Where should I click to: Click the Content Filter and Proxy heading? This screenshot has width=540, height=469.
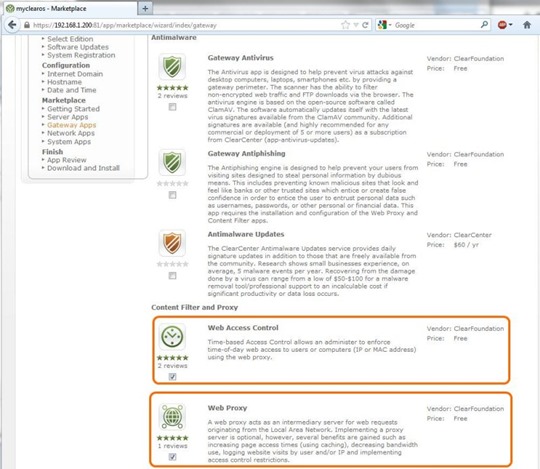point(195,308)
